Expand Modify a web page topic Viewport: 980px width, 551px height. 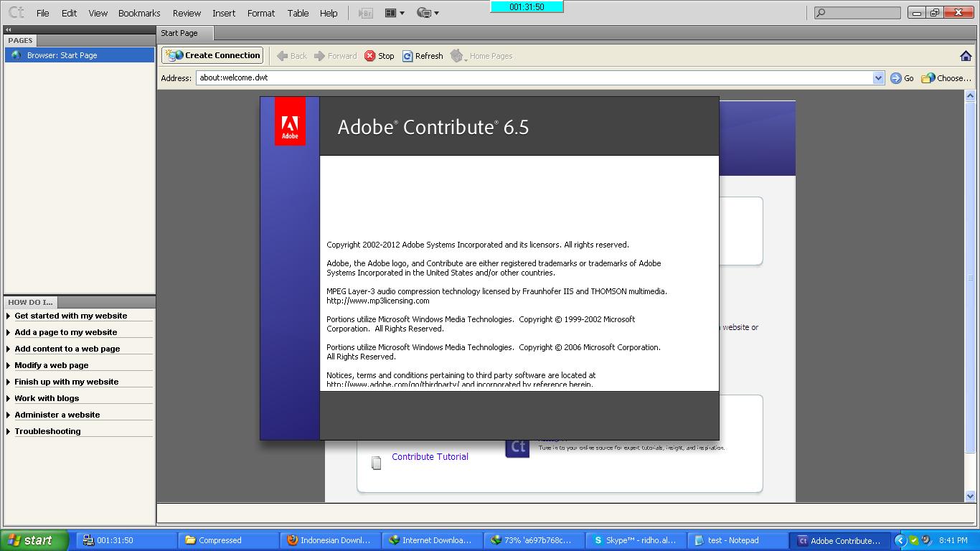point(51,365)
